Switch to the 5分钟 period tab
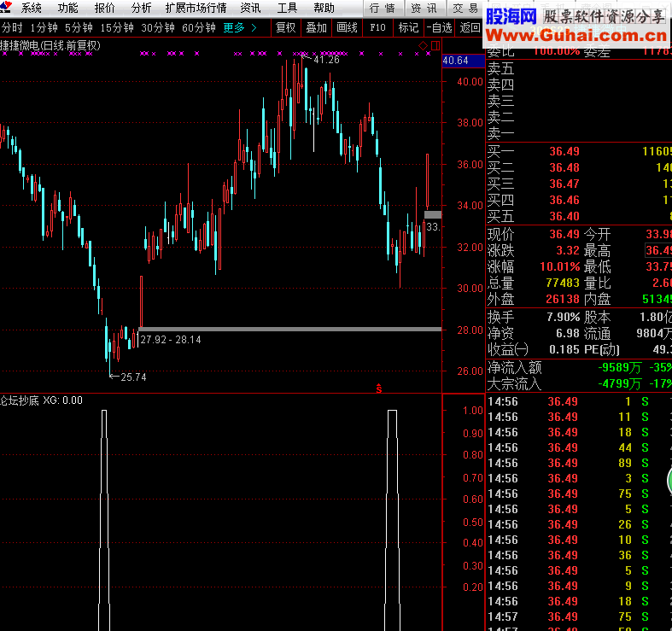Screen dimensions: 672x631 tap(79, 28)
